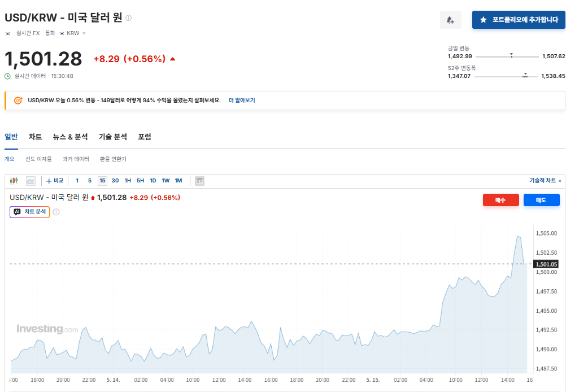Viewport: 566px width, 392px height.
Task: Switch to the '차트' tab
Action: [x=36, y=137]
